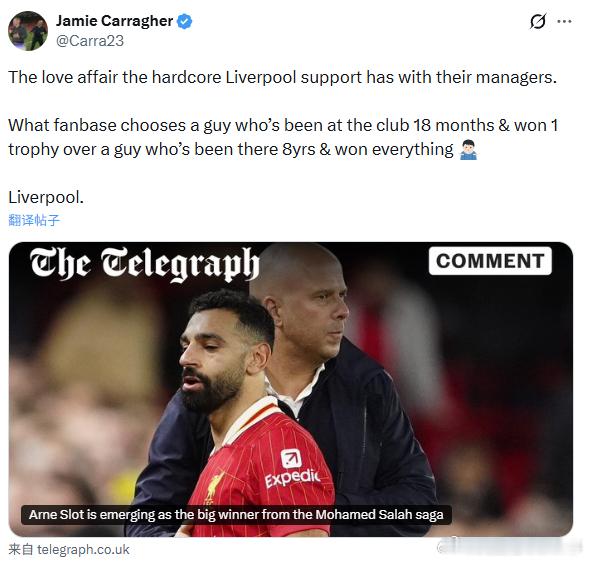Open Jamie Carragher's profile avatar

coord(28,31)
